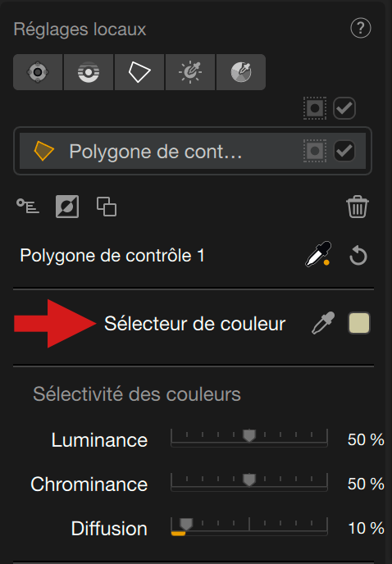Click the Luminance slider handle
Screen dimensions: 392x564
249,435
